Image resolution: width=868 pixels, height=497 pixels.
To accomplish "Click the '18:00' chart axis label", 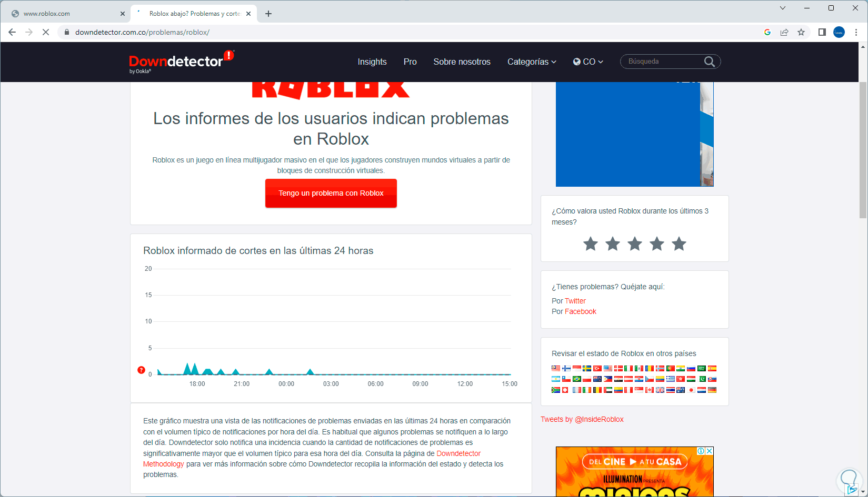I will click(197, 384).
